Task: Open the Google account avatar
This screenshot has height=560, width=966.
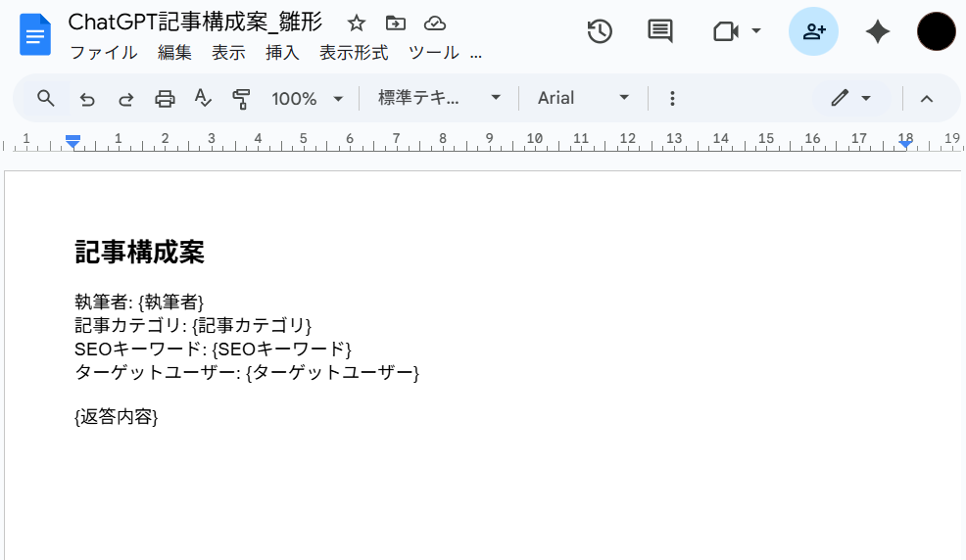Action: 937,31
